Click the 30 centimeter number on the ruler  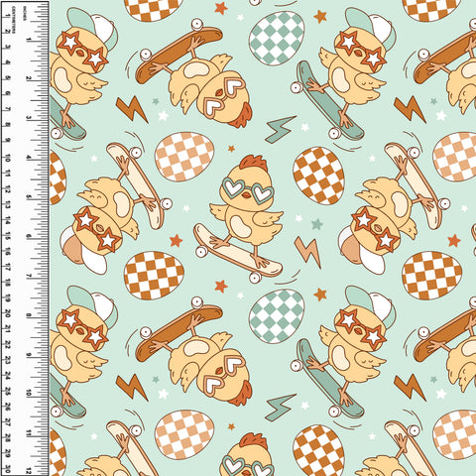point(7,470)
